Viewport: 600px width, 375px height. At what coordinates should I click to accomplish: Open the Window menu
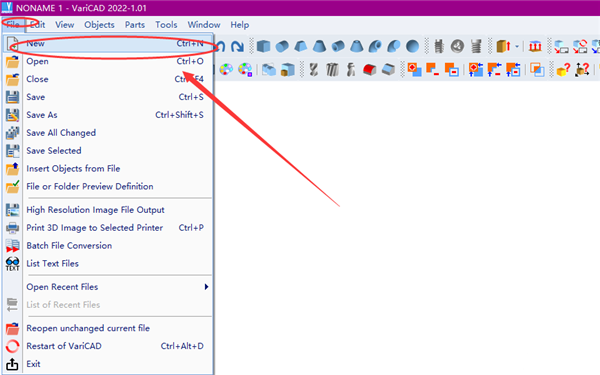point(204,25)
